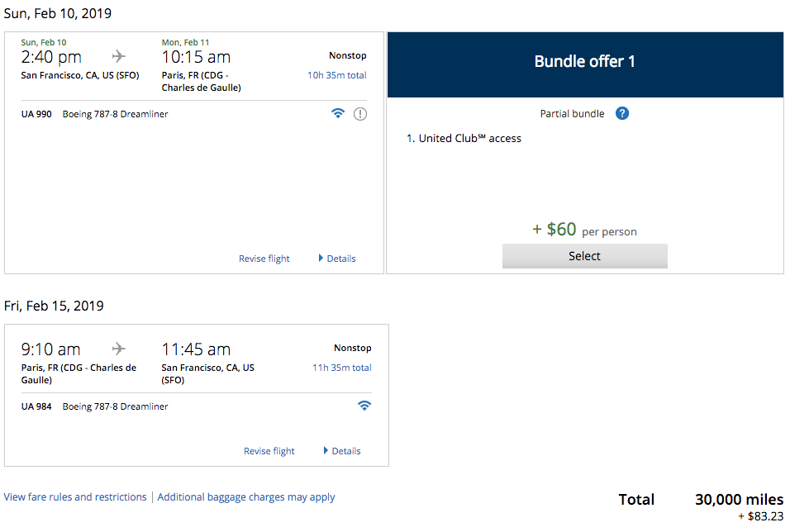Click the outbound flight airplane icon
790x532 pixels.
pyautogui.click(x=119, y=56)
